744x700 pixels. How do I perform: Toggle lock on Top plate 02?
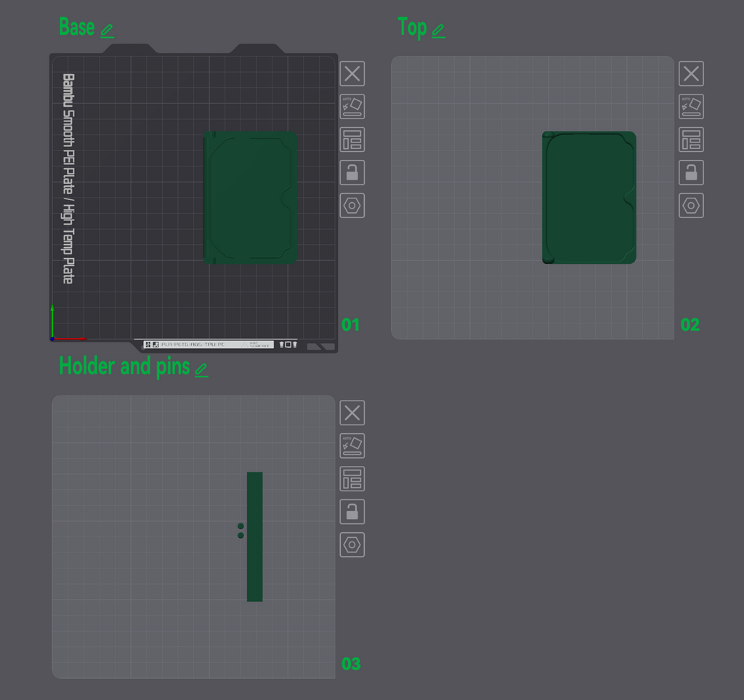point(691,172)
